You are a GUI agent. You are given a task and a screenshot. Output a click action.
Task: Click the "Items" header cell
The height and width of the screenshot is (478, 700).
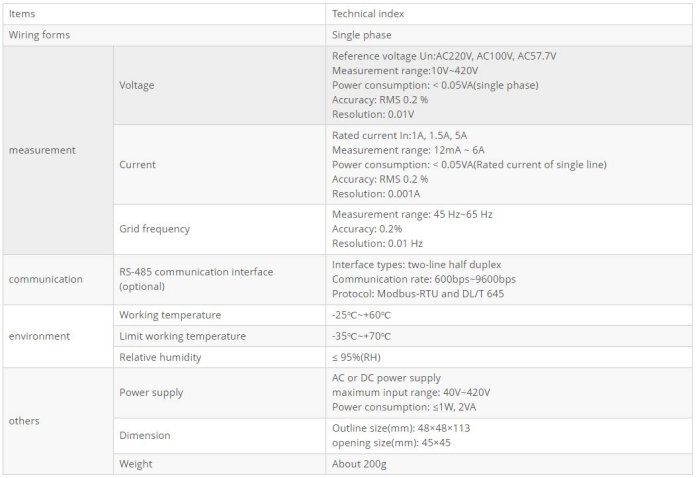pos(22,14)
